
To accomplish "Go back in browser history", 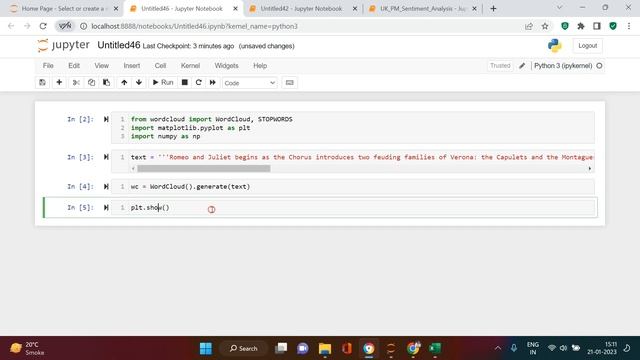I will click(11, 26).
